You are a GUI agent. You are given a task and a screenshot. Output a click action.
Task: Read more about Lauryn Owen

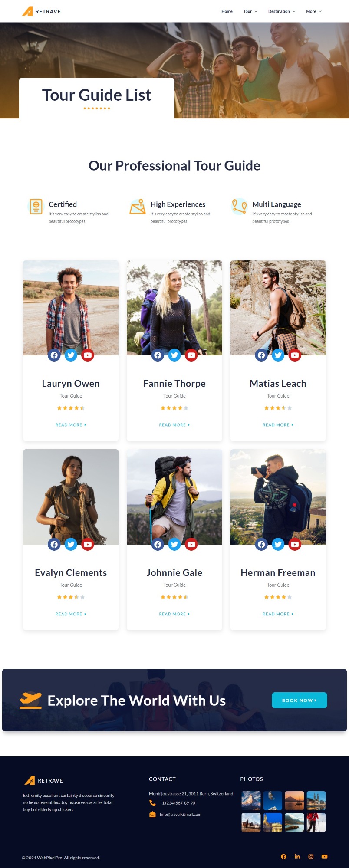click(x=71, y=425)
